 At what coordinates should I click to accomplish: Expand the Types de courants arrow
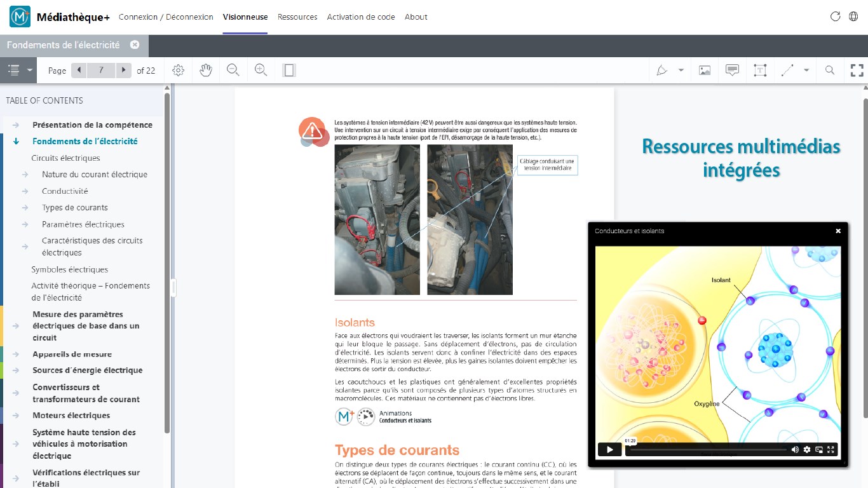[25, 208]
